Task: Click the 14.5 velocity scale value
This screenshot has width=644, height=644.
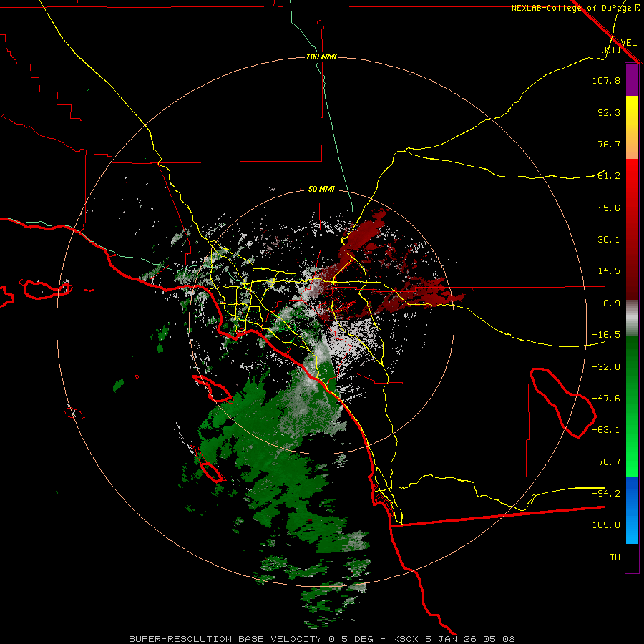Action: [x=609, y=271]
